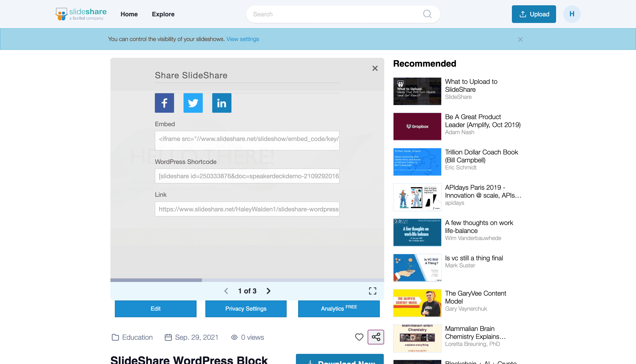Open the SlideShare logo homepage
The image size is (636, 364).
pos(81,14)
